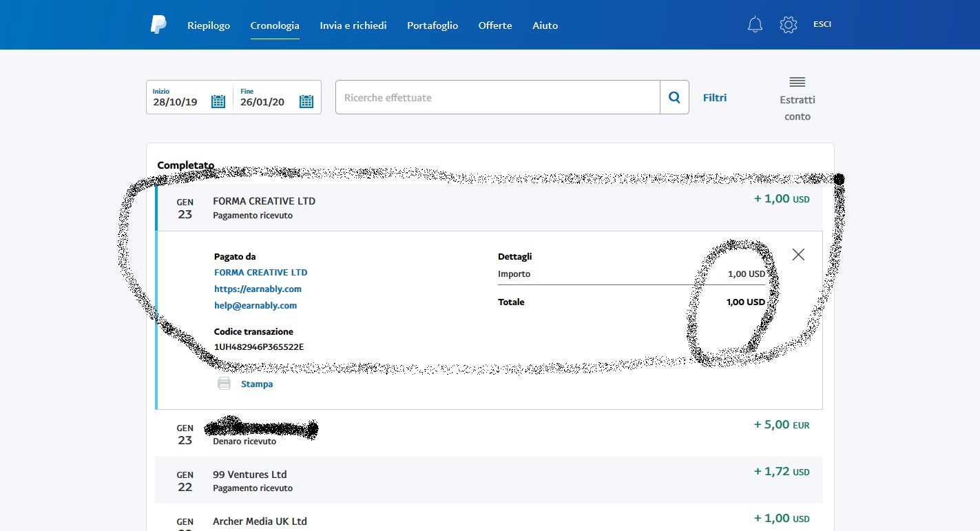Open the Aiuto menu item
Viewport: 980px width, 531px height.
545,25
